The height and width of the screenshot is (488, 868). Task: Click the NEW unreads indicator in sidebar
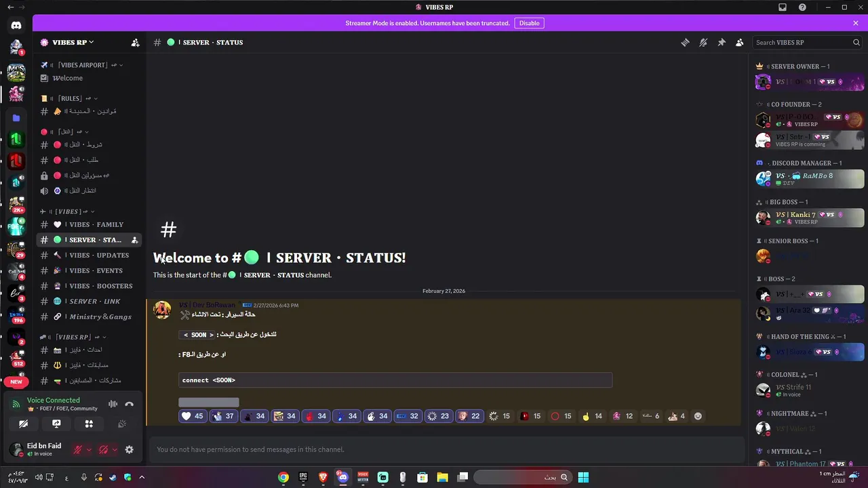click(16, 382)
